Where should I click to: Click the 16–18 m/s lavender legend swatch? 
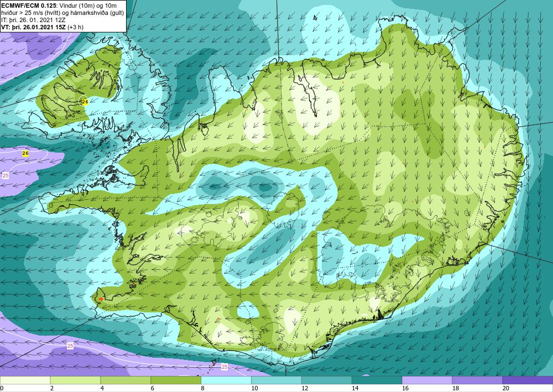[x=427, y=380]
